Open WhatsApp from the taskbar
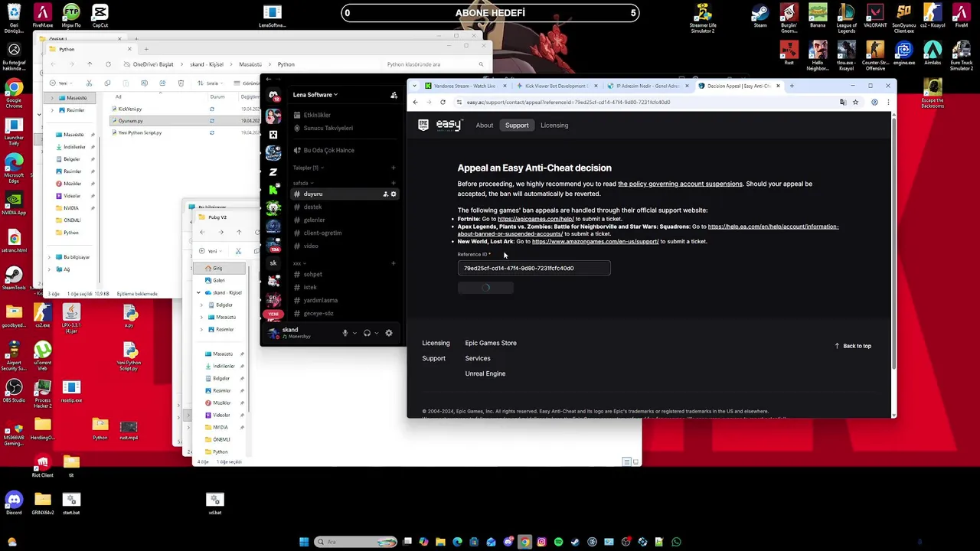 pos(676,542)
